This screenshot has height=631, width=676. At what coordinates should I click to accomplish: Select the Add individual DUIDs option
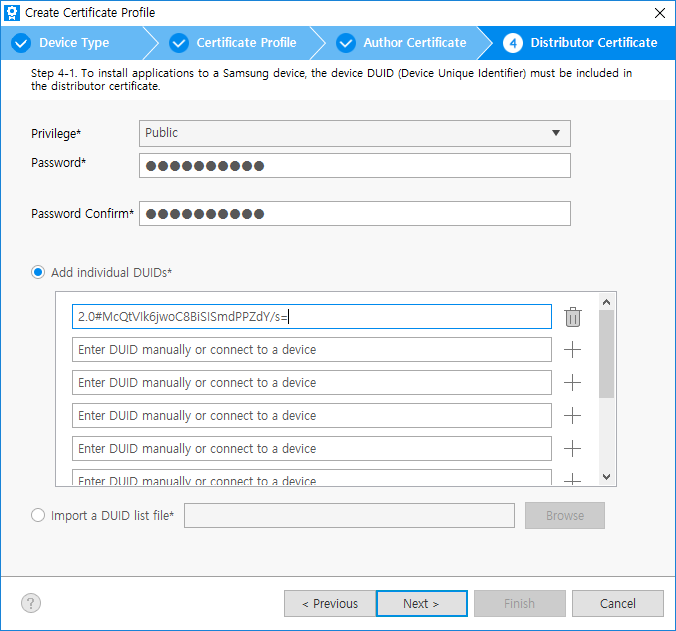point(39,272)
